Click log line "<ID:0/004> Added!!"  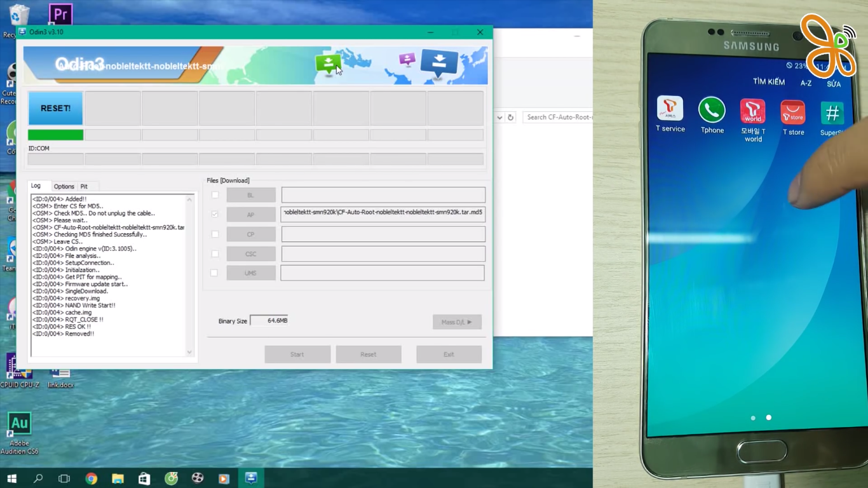click(59, 200)
